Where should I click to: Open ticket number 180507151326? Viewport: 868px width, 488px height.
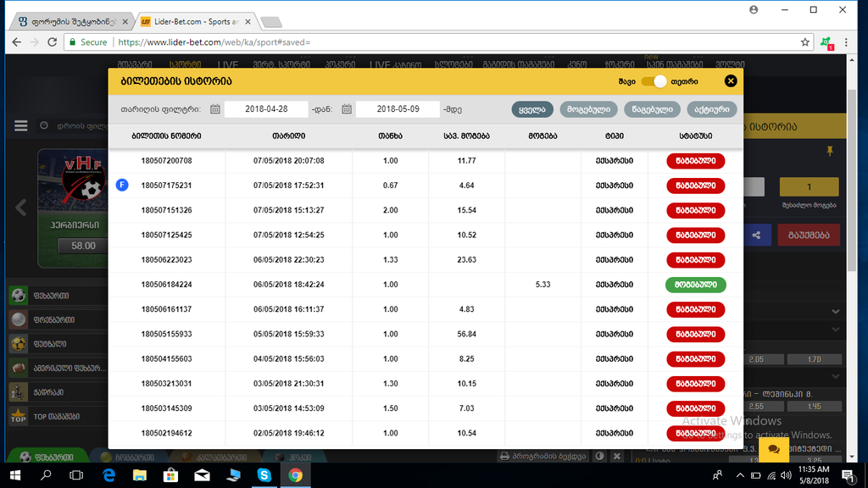click(167, 210)
